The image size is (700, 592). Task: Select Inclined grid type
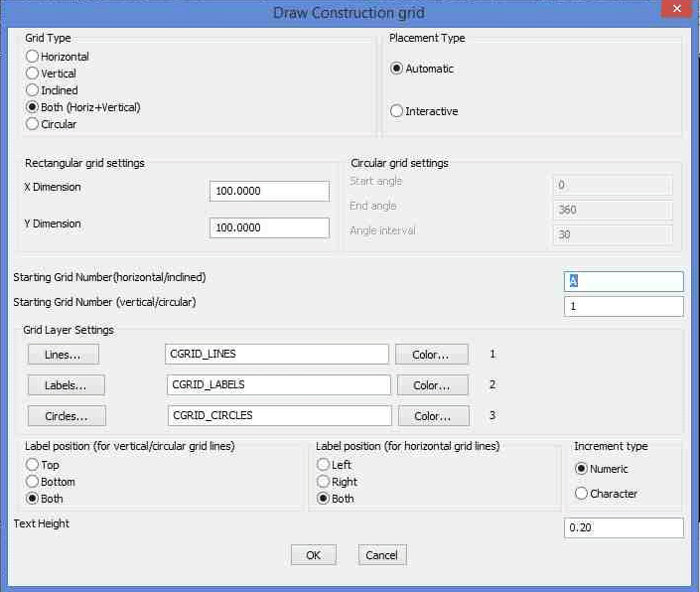tap(33, 90)
